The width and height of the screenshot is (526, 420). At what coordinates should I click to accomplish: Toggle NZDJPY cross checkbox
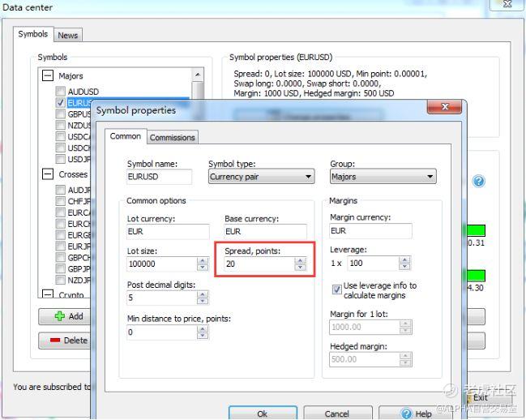point(61,280)
